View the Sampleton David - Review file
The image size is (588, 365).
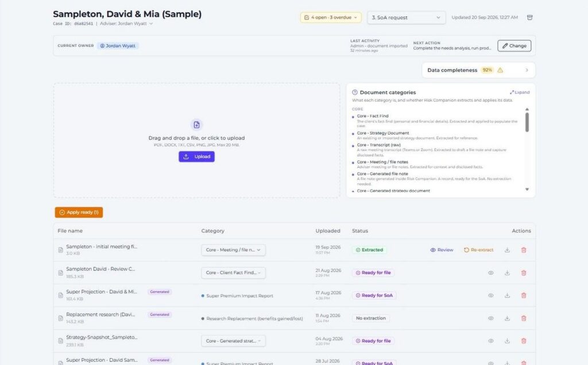click(490, 272)
